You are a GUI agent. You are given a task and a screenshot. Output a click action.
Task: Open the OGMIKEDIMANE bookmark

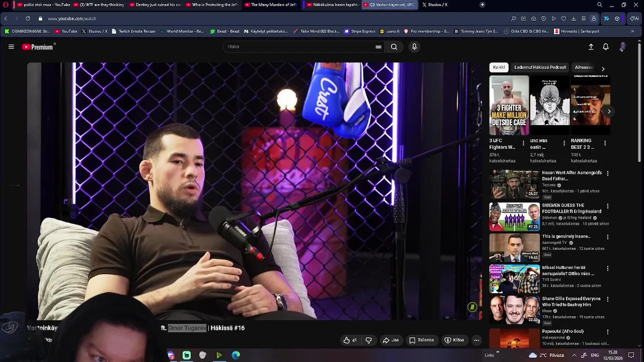[28, 31]
